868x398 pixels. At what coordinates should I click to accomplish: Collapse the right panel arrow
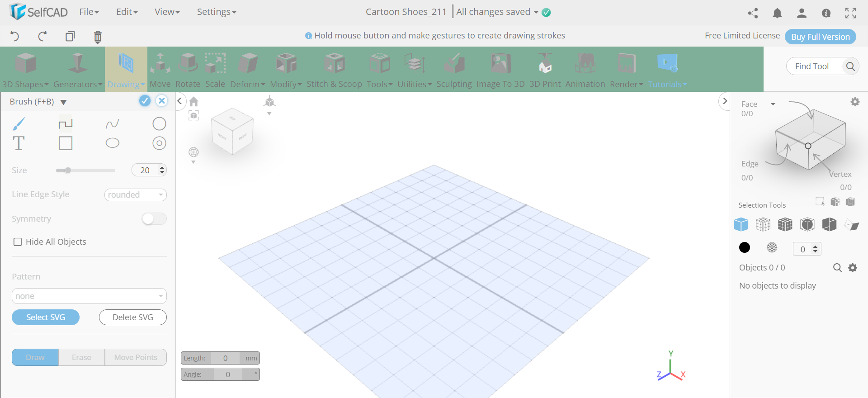click(725, 101)
